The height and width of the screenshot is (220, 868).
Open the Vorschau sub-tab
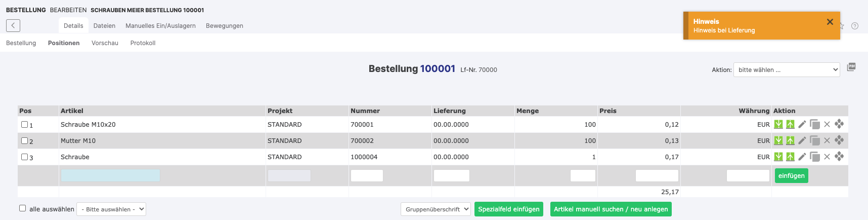(x=105, y=43)
